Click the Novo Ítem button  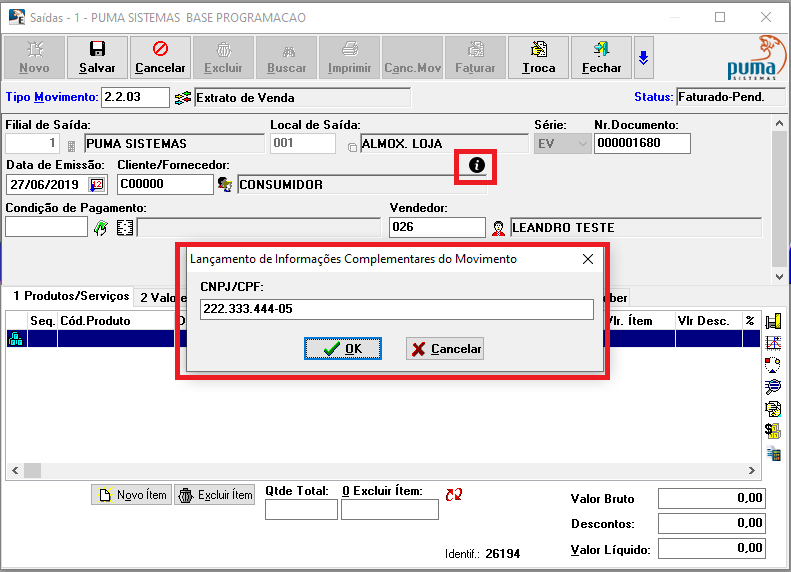click(131, 495)
